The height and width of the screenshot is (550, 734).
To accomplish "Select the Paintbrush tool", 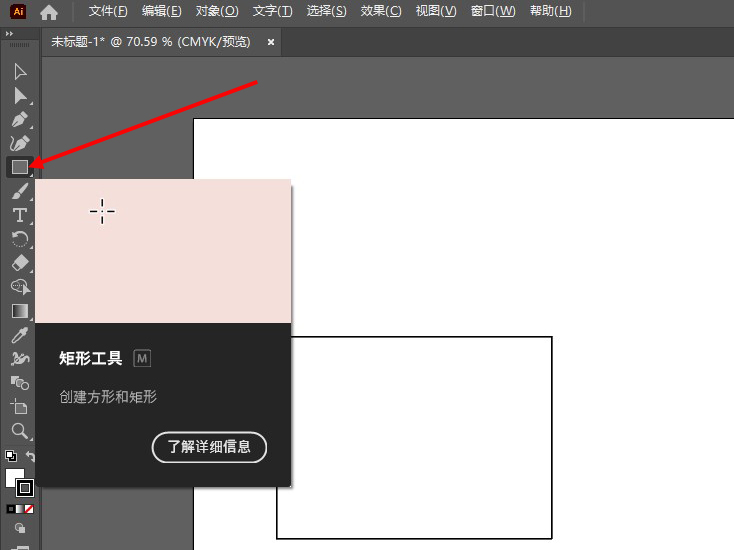I will 19,192.
